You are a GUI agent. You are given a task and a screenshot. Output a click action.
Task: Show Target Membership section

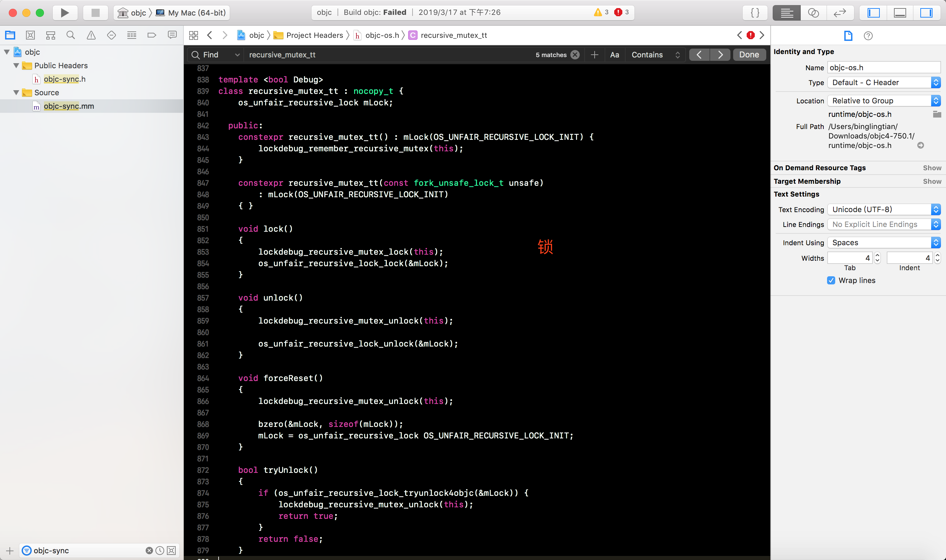pyautogui.click(x=932, y=181)
